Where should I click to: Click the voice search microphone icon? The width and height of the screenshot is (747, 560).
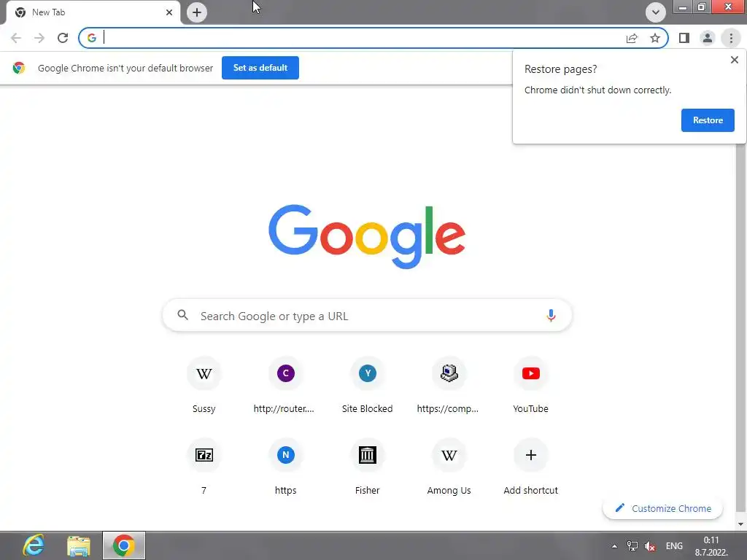[x=551, y=315]
